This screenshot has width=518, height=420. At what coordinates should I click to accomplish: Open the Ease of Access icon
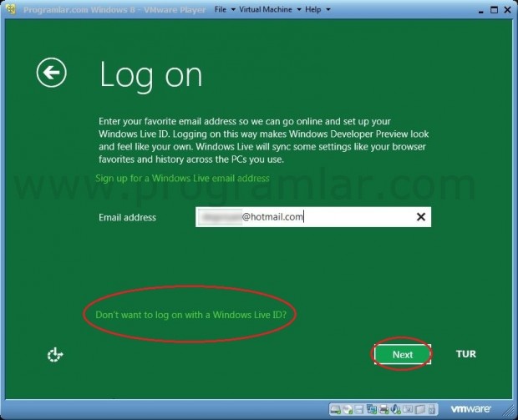55,355
